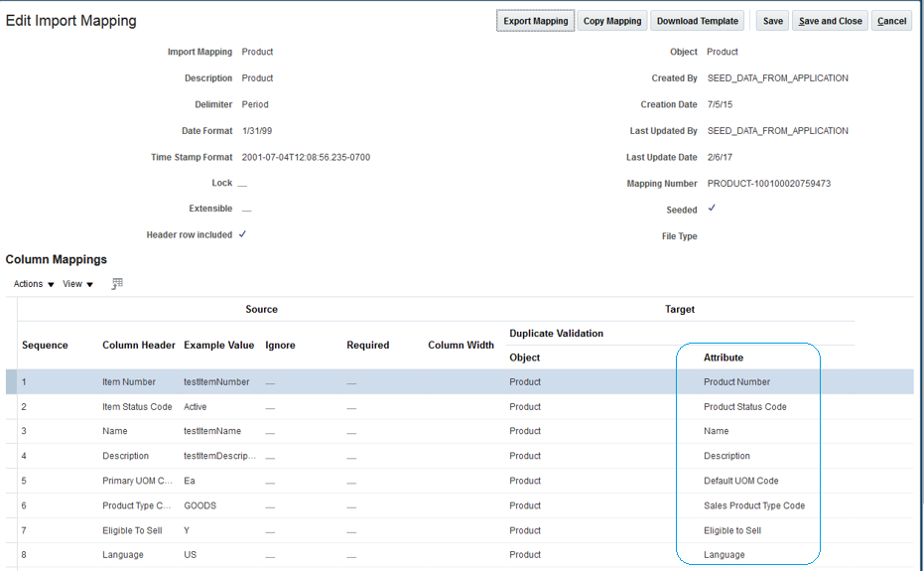Click the Ignore column heading

tap(280, 345)
